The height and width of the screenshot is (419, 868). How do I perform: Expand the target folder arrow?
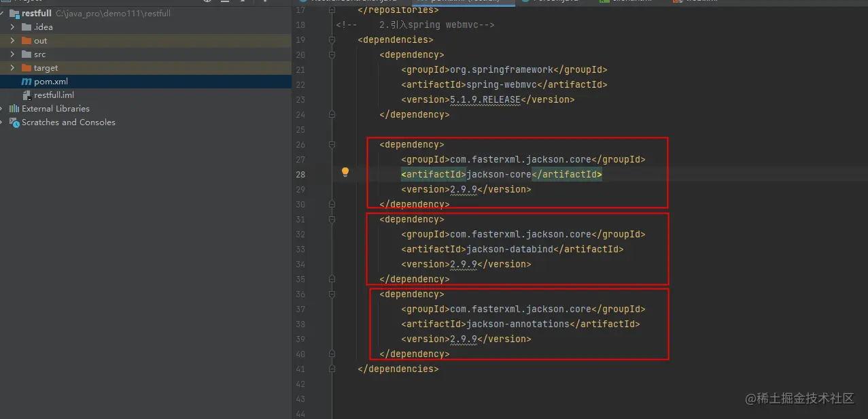click(x=12, y=68)
